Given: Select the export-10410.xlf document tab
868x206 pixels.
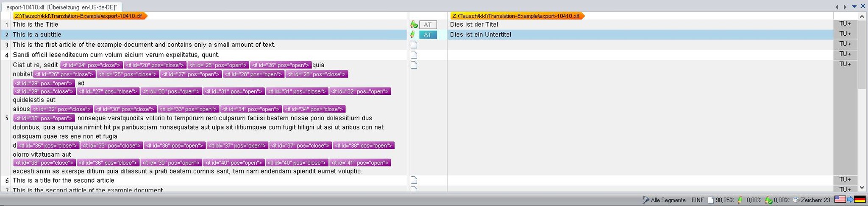Looking at the screenshot, I should point(61,7).
